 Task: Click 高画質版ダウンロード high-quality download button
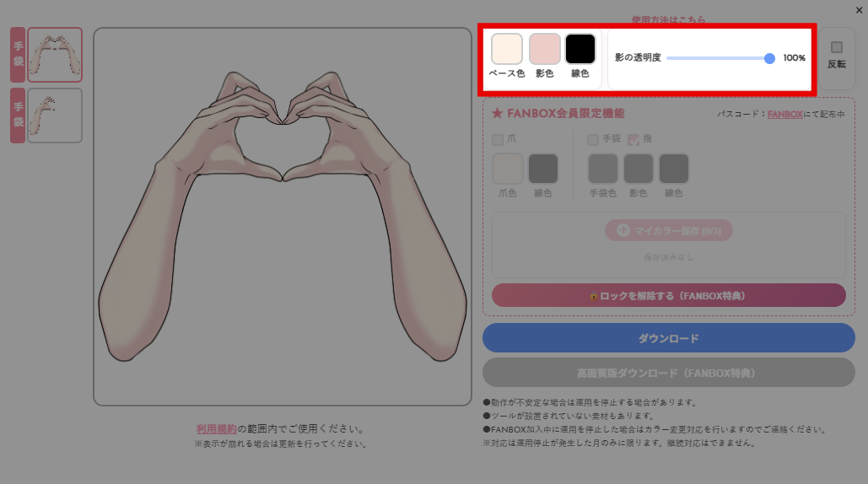(x=669, y=373)
